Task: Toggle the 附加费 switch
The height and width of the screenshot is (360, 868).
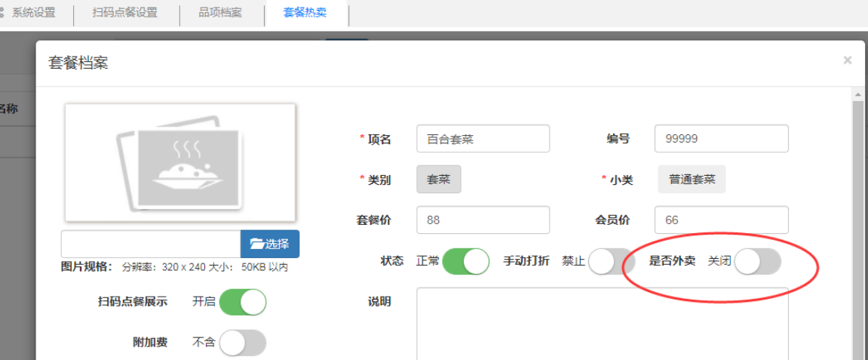Action: pos(242,343)
